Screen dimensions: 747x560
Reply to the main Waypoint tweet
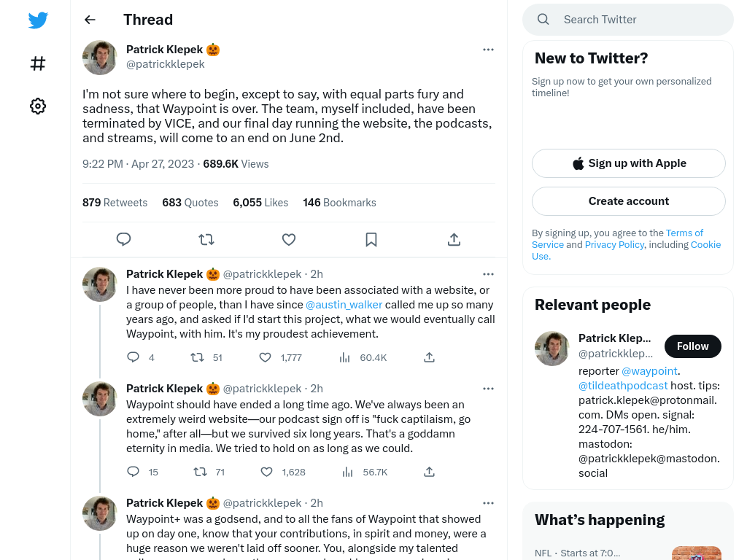coord(124,239)
